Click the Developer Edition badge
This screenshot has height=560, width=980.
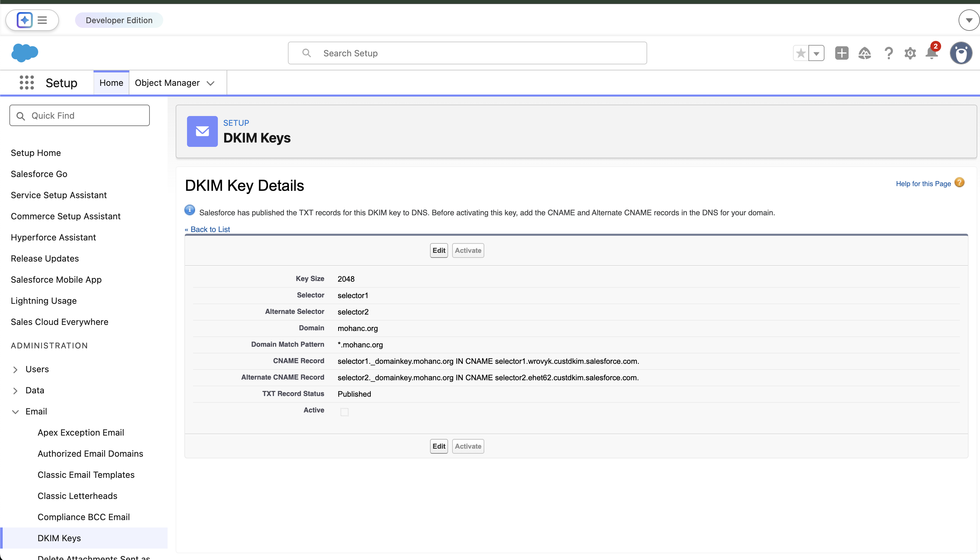tap(119, 20)
